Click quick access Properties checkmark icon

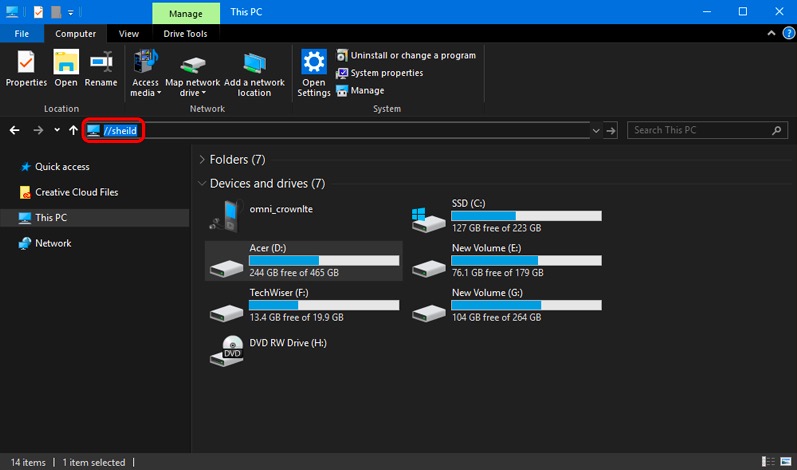38,11
